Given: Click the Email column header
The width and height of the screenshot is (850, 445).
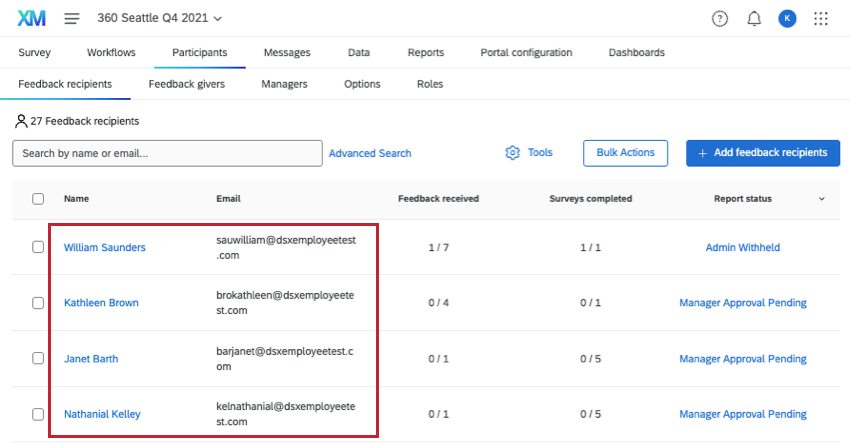Looking at the screenshot, I should 228,199.
